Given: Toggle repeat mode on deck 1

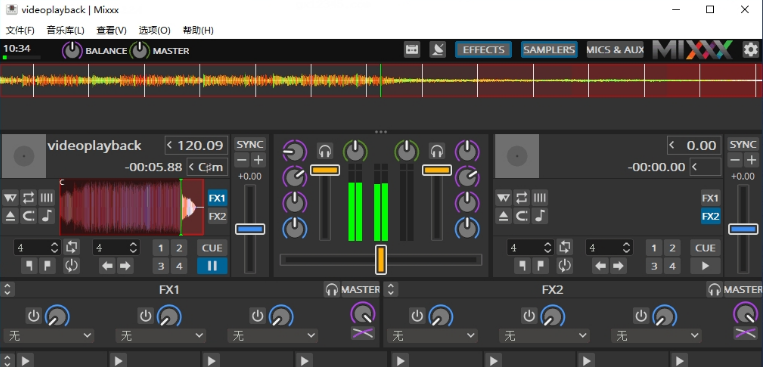Looking at the screenshot, I should (x=28, y=198).
